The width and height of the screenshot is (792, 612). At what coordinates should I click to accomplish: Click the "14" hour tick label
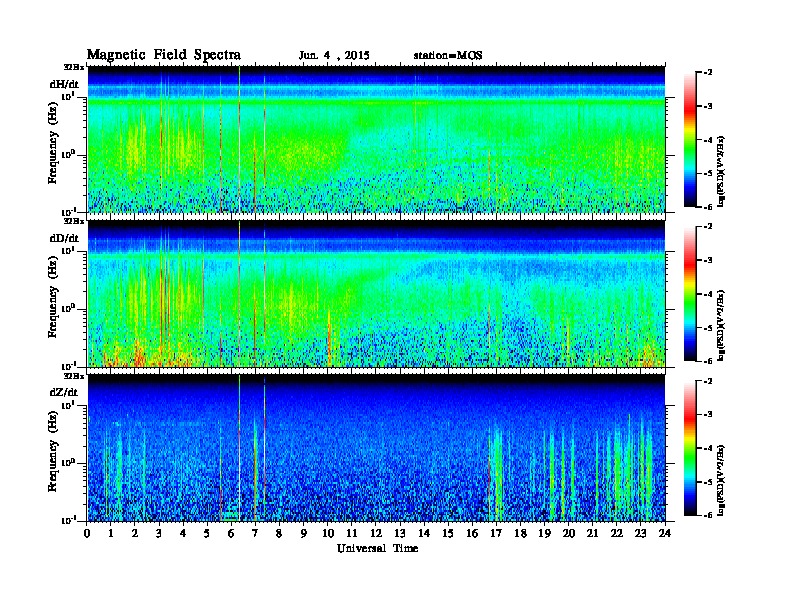[x=424, y=533]
